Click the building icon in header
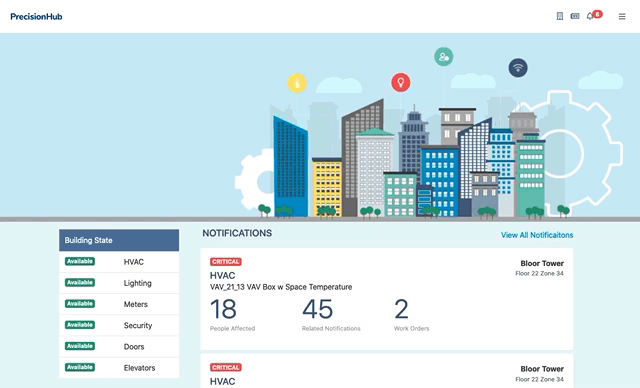Image resolution: width=640 pixels, height=388 pixels. coord(560,16)
